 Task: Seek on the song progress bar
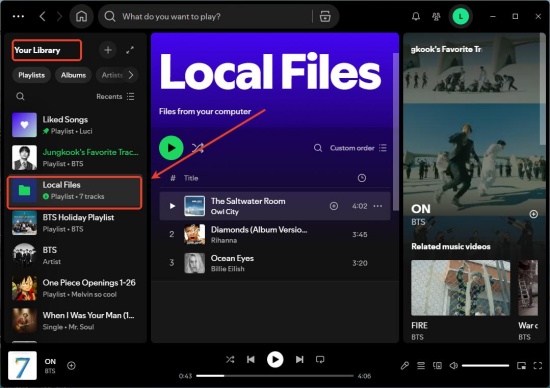tap(275, 376)
